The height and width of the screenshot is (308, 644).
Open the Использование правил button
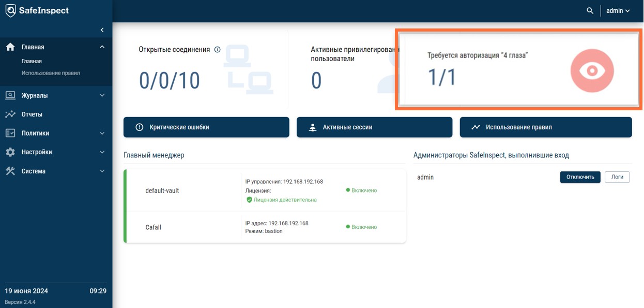[546, 127]
